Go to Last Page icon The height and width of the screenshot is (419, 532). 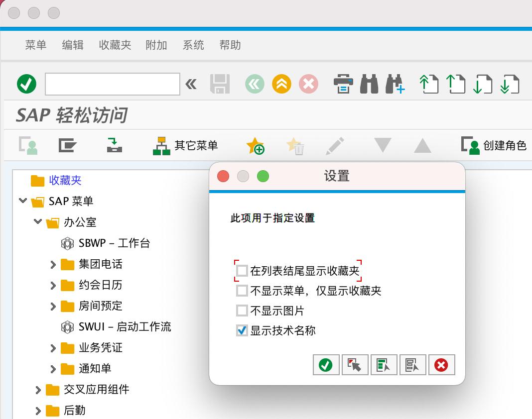(x=510, y=84)
